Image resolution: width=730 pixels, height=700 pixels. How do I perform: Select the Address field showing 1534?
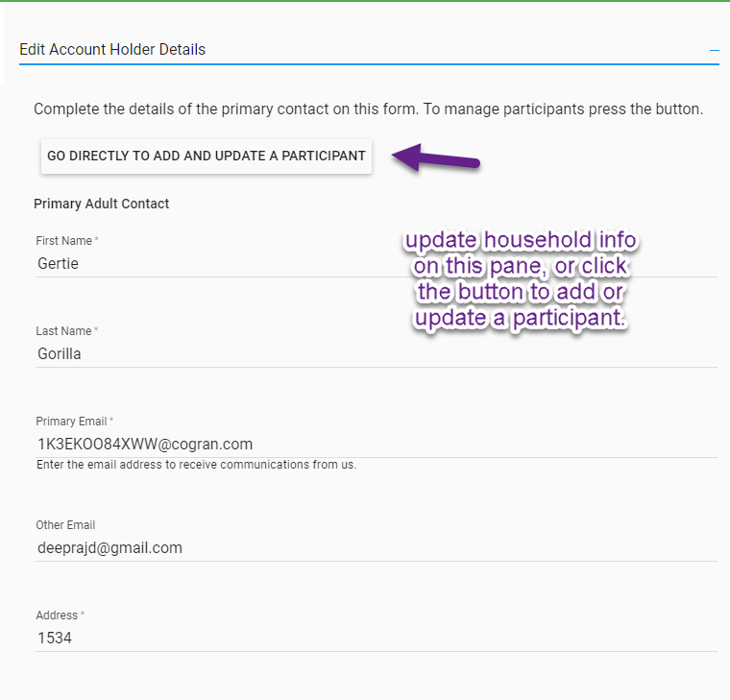tap(375, 638)
